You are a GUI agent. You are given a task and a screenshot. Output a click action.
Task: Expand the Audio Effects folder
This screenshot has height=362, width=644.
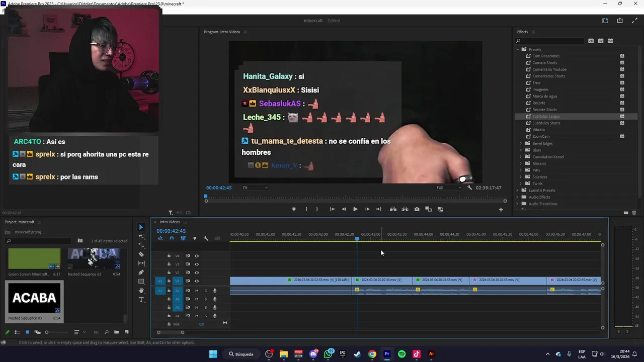point(517,197)
